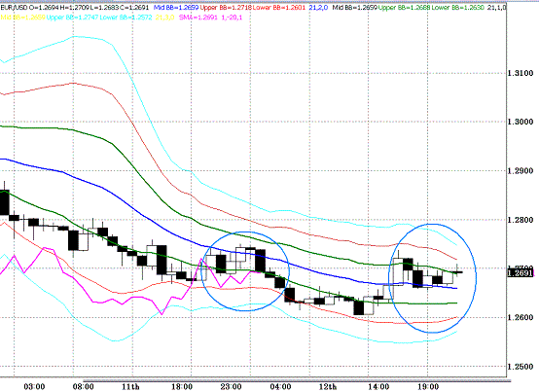539x392 pixels.
Task: Select the magenta SMA=1.2691 legend entry
Action: (198, 18)
